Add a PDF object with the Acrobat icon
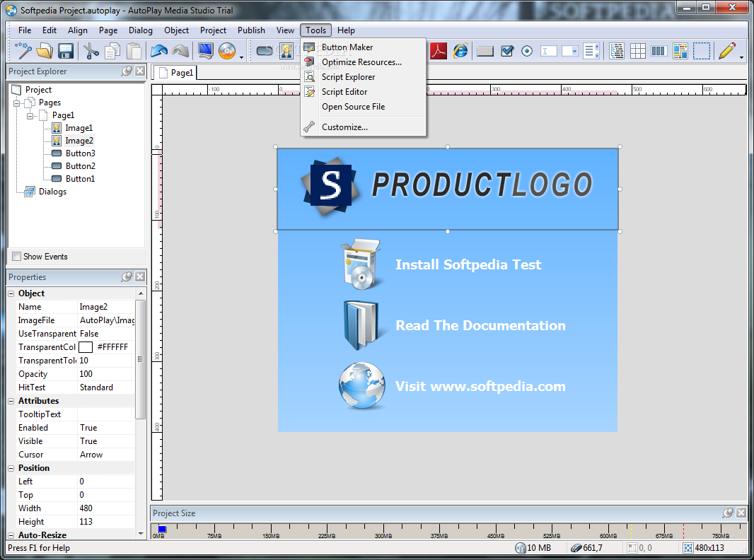This screenshot has width=754, height=560. (x=438, y=50)
